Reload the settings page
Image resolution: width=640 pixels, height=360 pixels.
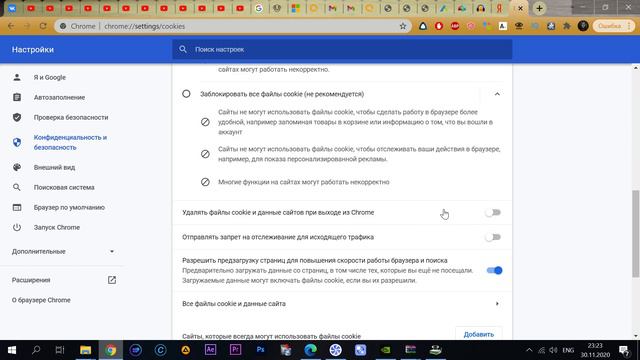43,26
